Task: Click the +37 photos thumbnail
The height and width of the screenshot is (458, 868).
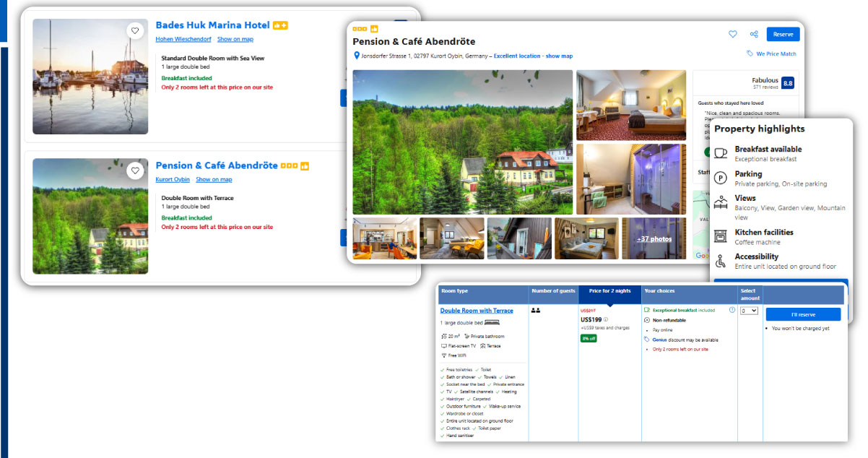Action: pyautogui.click(x=654, y=238)
